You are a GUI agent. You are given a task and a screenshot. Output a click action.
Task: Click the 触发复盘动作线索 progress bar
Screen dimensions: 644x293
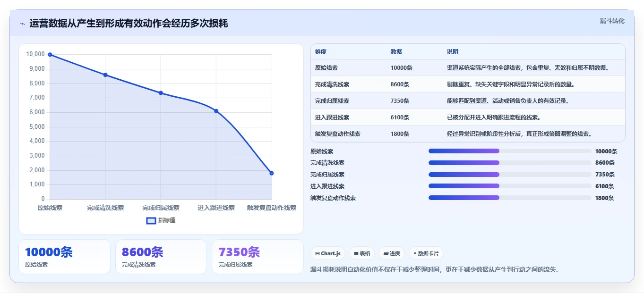coord(510,198)
